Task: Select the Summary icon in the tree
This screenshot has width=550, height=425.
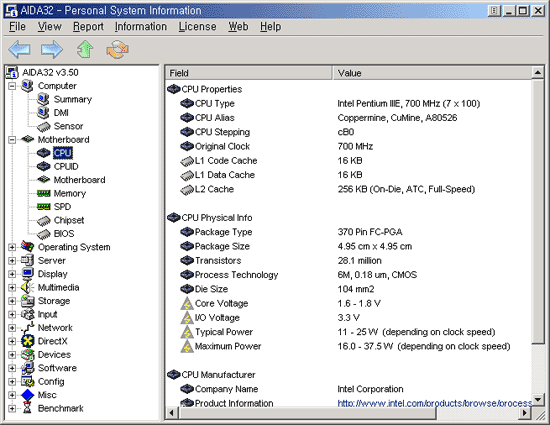Action: pyautogui.click(x=43, y=99)
